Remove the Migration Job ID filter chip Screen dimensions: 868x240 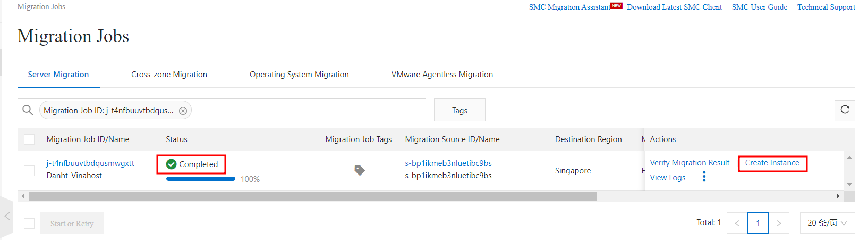(183, 111)
